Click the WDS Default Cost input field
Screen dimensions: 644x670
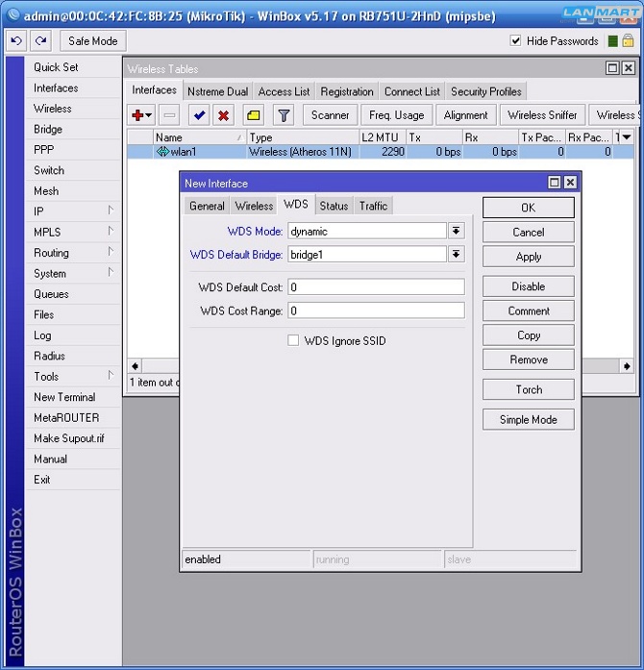coord(376,287)
